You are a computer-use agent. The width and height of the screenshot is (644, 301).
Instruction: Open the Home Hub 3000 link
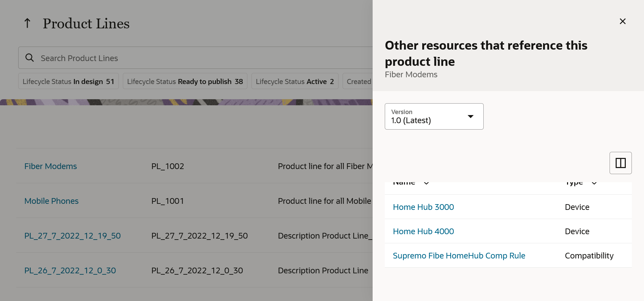[x=423, y=207]
